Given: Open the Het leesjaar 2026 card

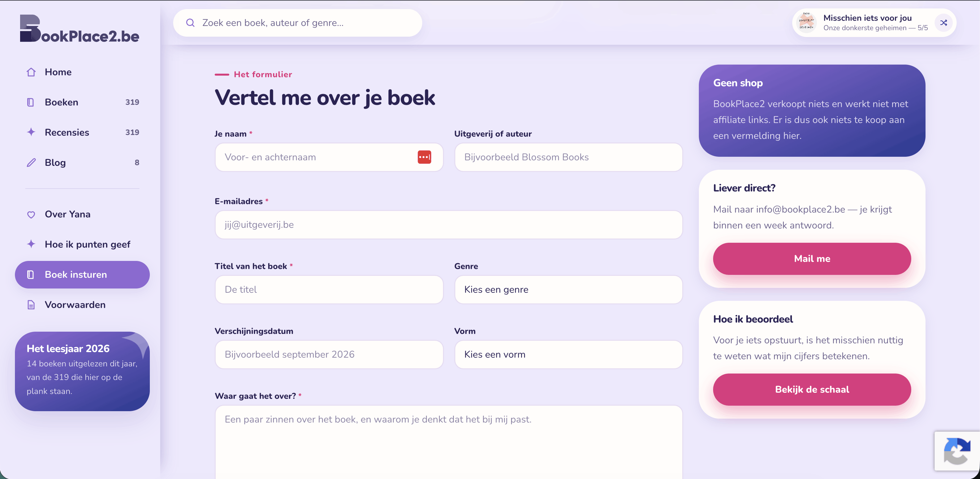Looking at the screenshot, I should [82, 371].
